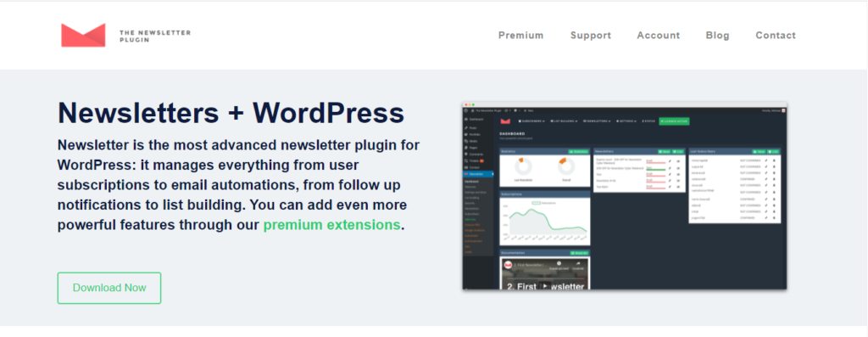Click red envelope logo inside dashboard screenshot
Image resolution: width=868 pixels, height=337 pixels.
point(505,121)
